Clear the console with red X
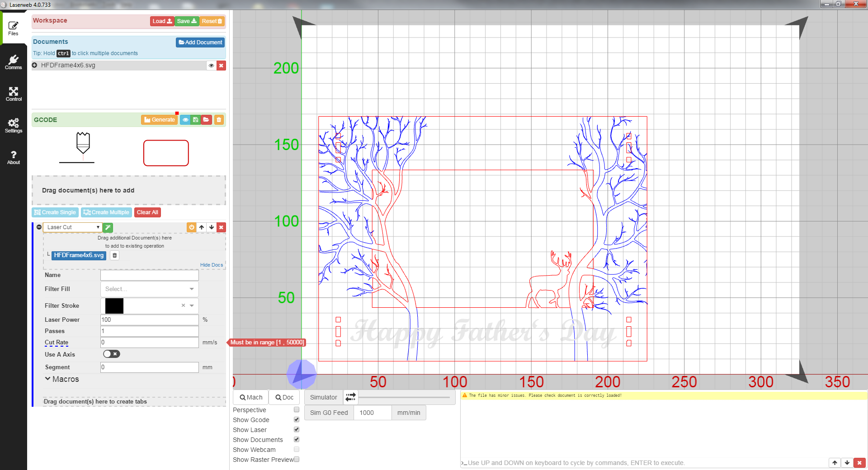Viewport: 868px width, 470px height. click(x=859, y=463)
